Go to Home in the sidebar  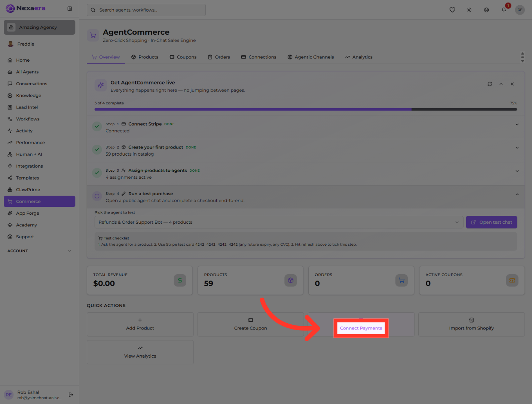click(39, 60)
